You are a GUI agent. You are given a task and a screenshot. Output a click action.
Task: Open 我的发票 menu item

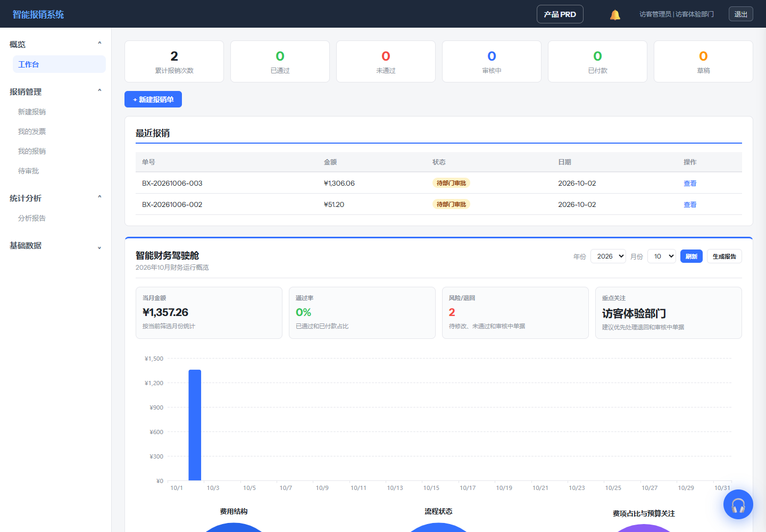(x=59, y=131)
